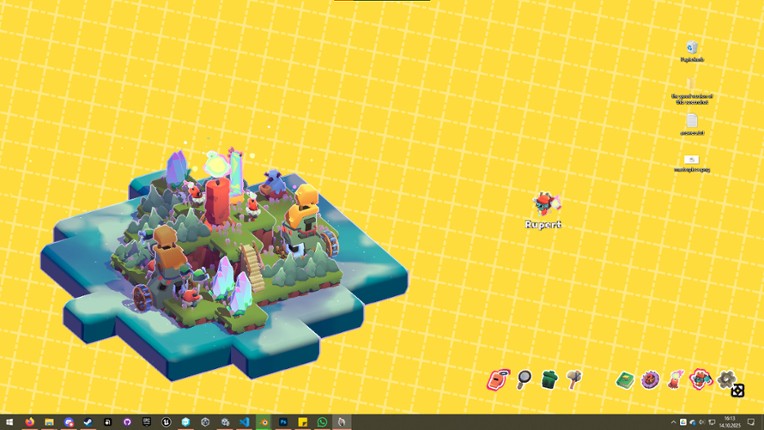Expand the hidden system tray icons chevron
764x430 pixels.
[x=673, y=422]
